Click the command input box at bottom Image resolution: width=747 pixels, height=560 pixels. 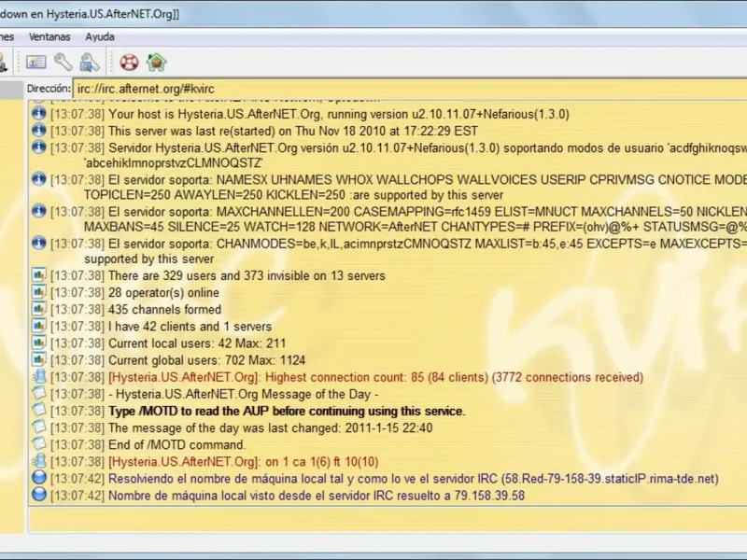(388, 519)
